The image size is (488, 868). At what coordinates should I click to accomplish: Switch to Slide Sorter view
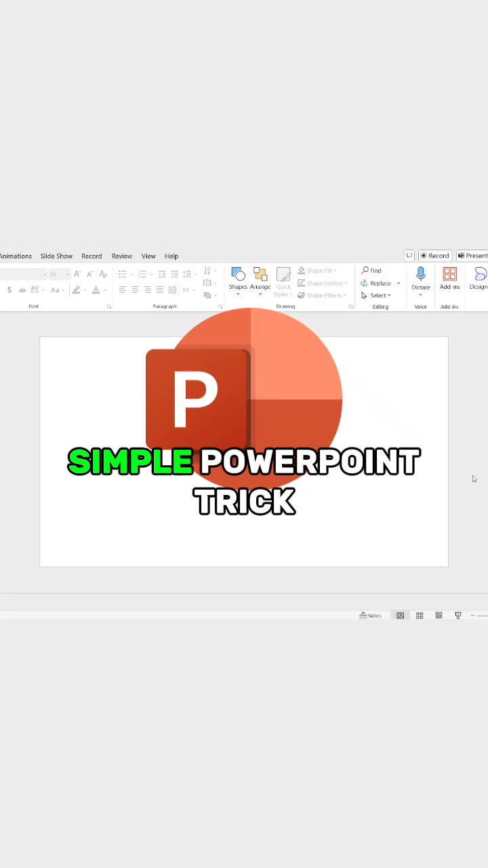[x=420, y=616]
